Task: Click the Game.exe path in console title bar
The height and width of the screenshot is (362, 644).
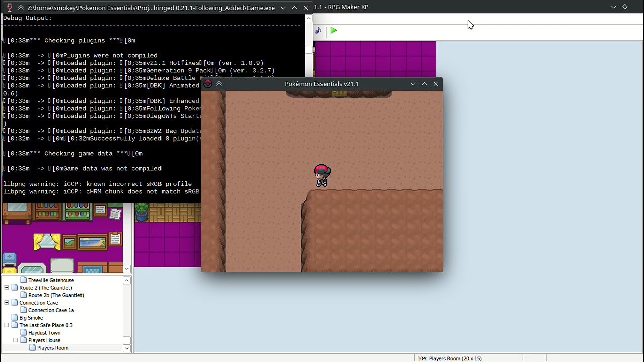Action: pyautogui.click(x=151, y=8)
